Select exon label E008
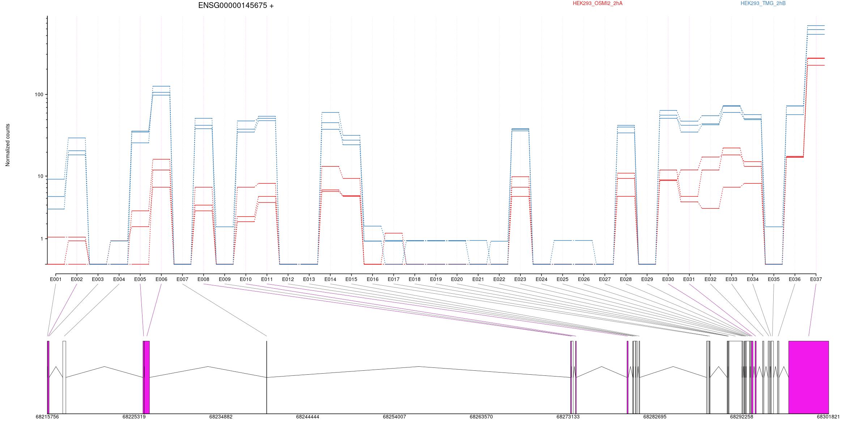The width and height of the screenshot is (868, 434). [x=203, y=279]
